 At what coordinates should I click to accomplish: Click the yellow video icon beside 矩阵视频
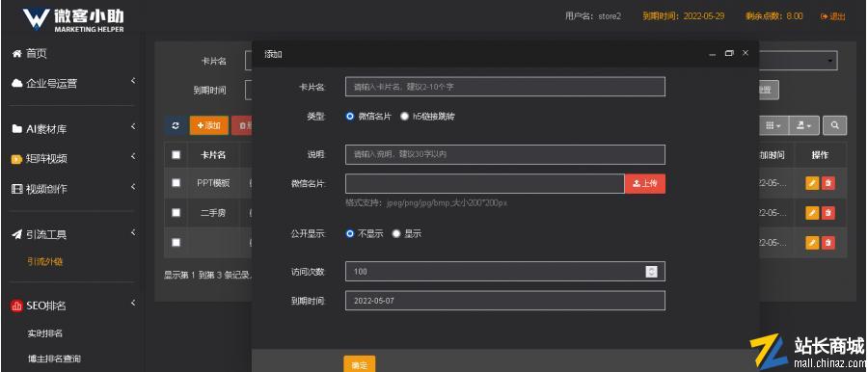pyautogui.click(x=17, y=159)
